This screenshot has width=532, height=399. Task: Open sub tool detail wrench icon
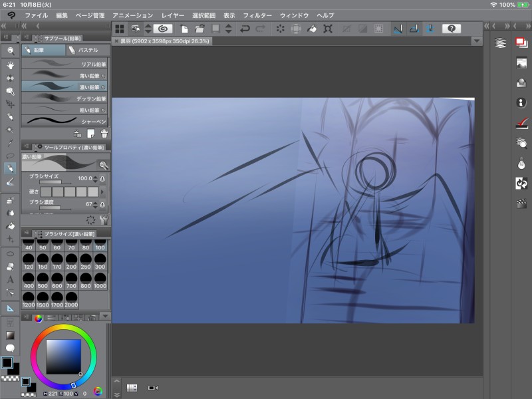104,220
